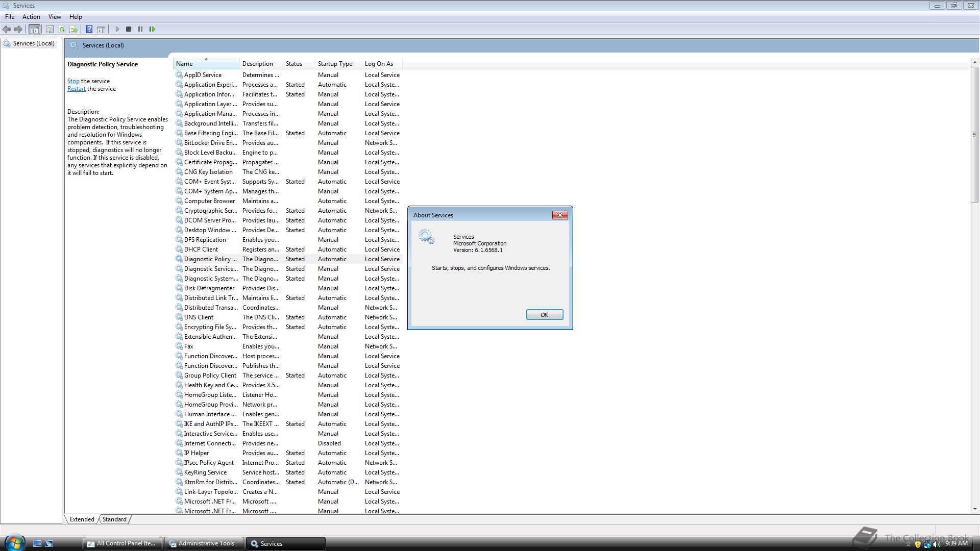Toggle Show/Hide Action Pane toolbar icon
This screenshot has height=551, width=980.
(101, 29)
